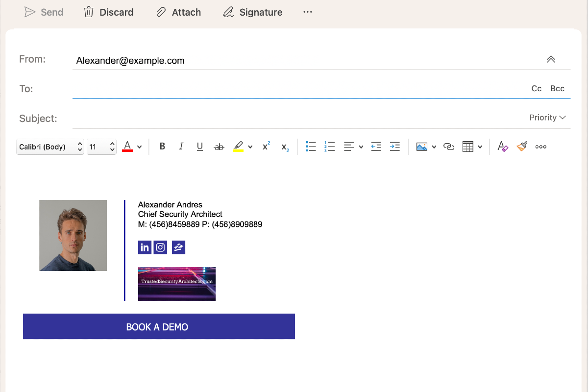Click the From address Alexander@example.com
The height and width of the screenshot is (392, 588).
(130, 61)
